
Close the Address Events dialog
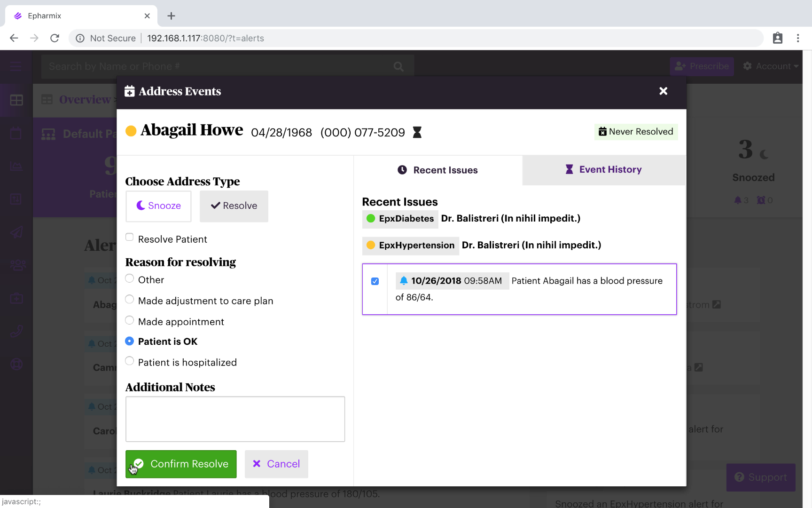coord(663,91)
